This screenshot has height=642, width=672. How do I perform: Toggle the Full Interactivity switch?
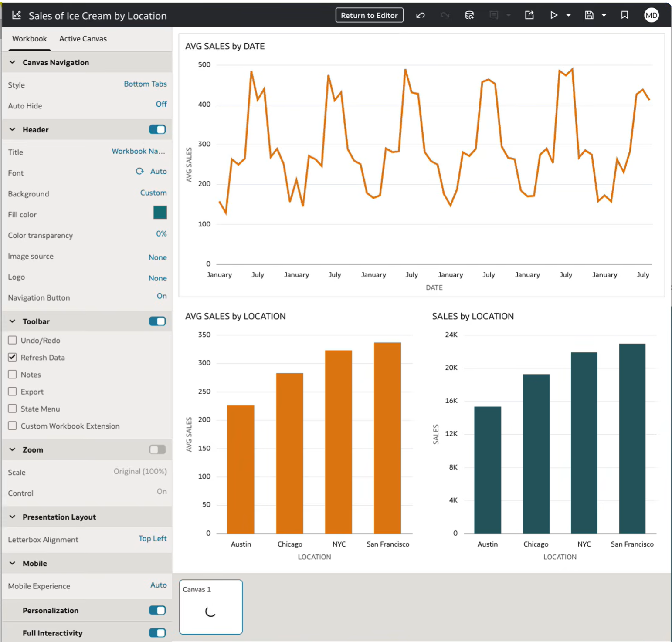pyautogui.click(x=157, y=633)
